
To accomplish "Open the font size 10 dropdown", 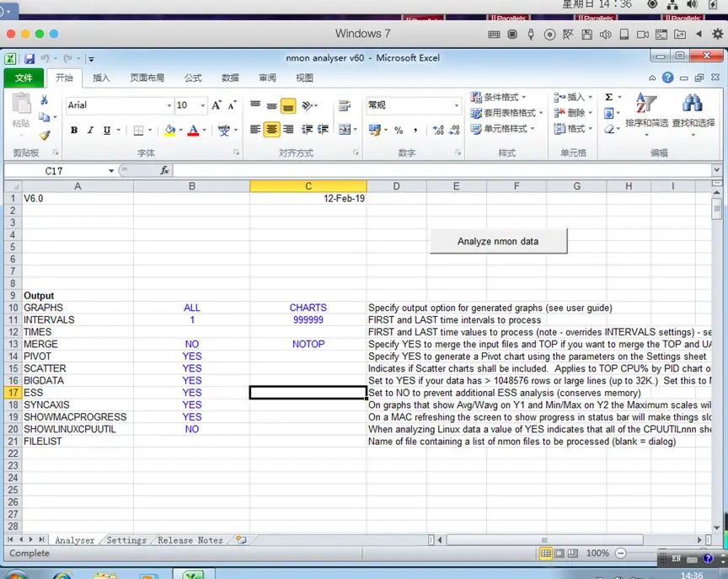I will click(x=203, y=105).
